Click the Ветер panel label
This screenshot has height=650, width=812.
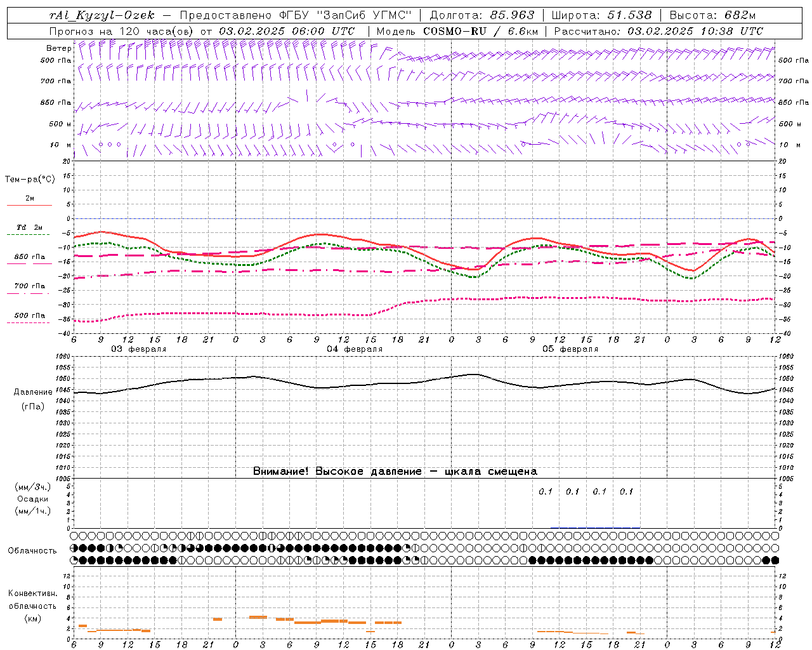58,48
